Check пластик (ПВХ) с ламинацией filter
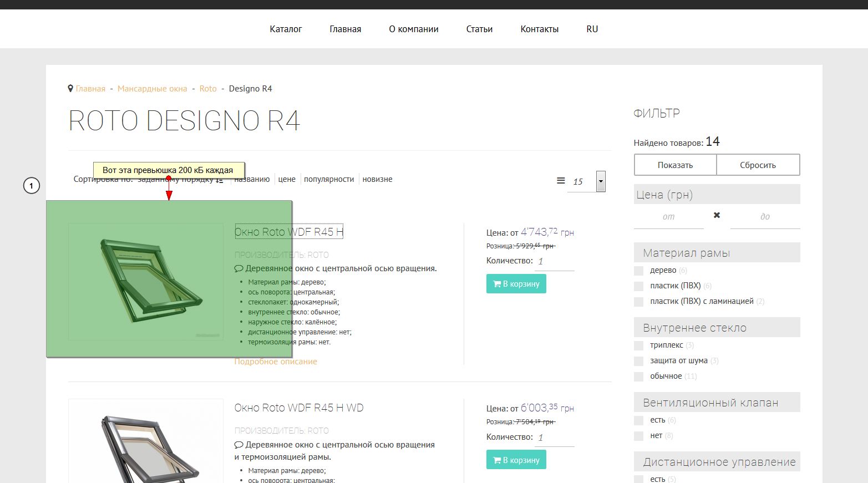 click(639, 302)
